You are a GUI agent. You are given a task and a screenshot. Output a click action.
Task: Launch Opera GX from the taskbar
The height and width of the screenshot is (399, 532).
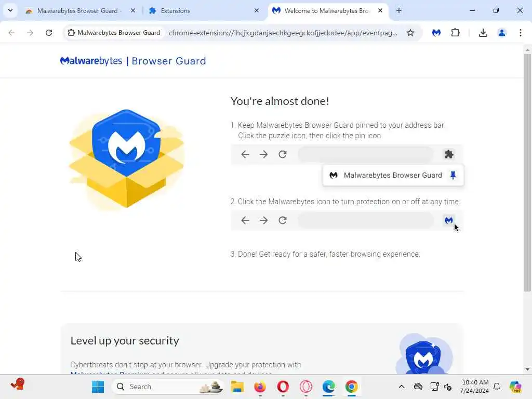click(x=305, y=387)
